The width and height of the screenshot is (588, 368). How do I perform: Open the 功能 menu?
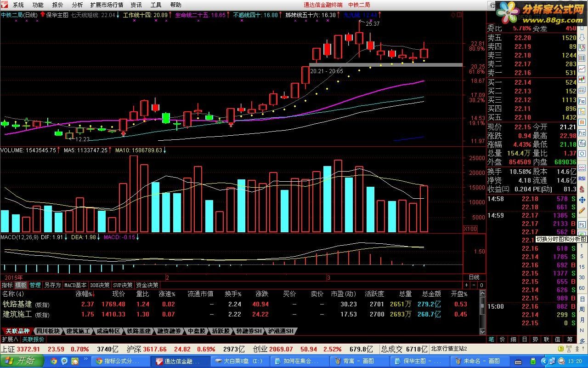(x=38, y=5)
